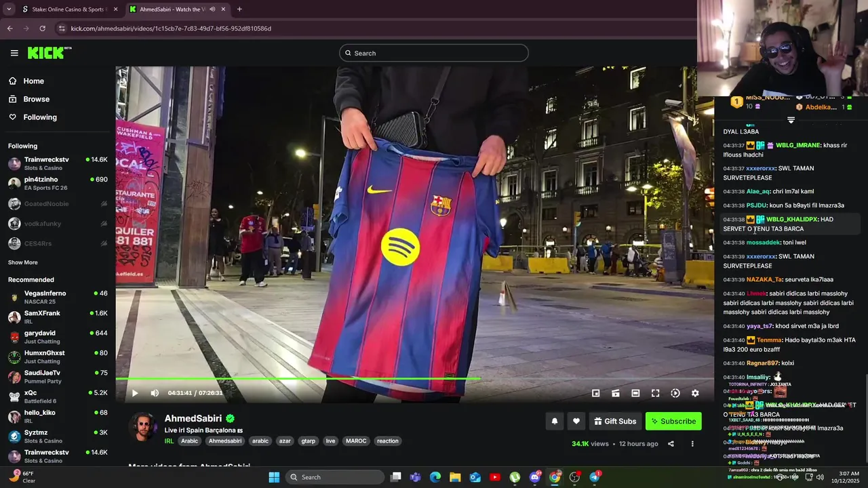This screenshot has height=488, width=868.
Task: Click the Gift Subs button
Action: click(x=615, y=421)
